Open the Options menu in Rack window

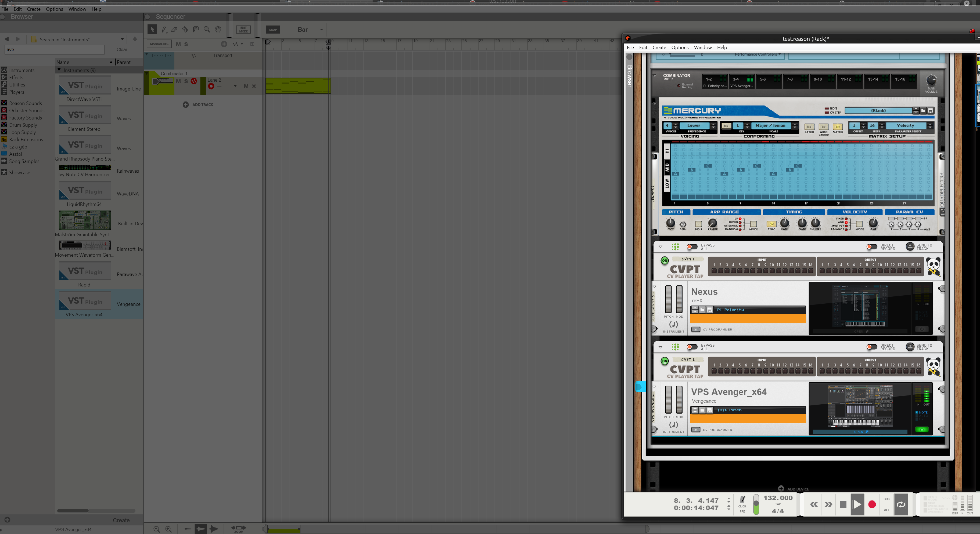(680, 48)
